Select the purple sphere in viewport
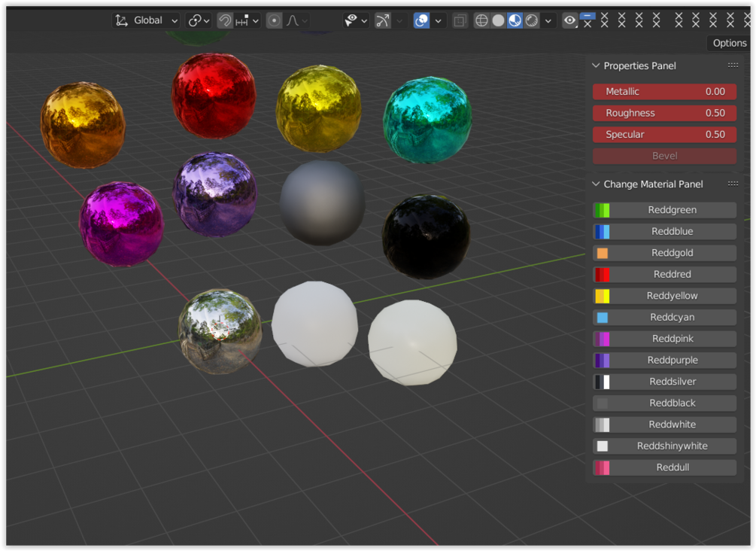The height and width of the screenshot is (551, 756). (215, 194)
